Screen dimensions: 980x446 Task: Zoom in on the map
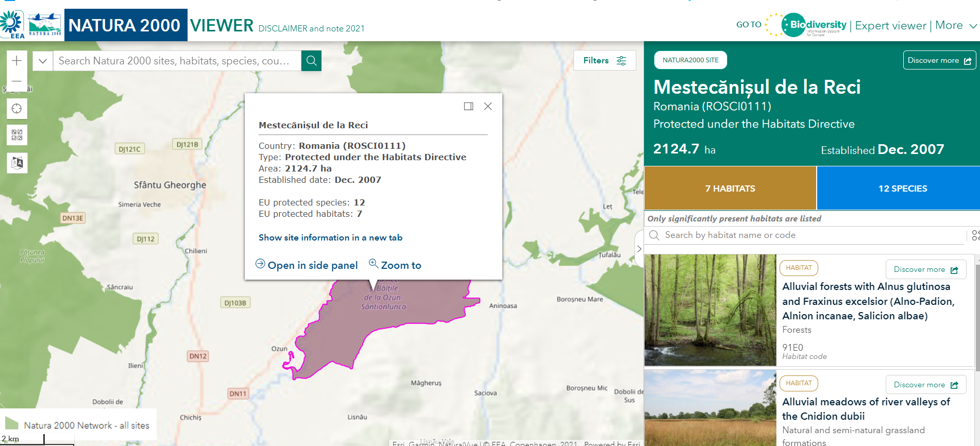[16, 61]
